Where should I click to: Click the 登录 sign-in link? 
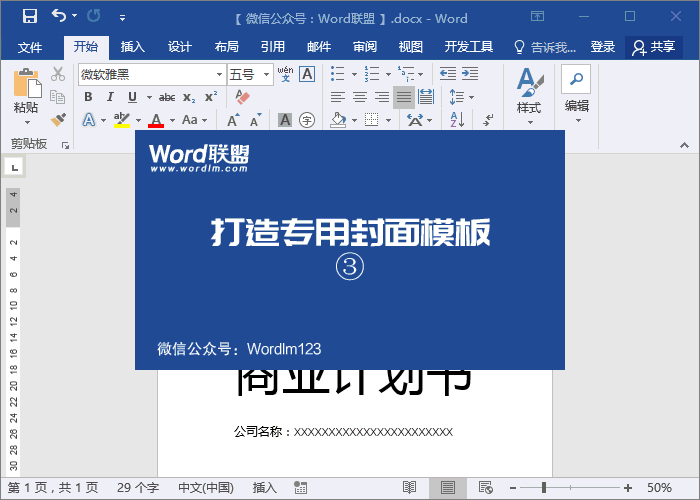point(603,46)
